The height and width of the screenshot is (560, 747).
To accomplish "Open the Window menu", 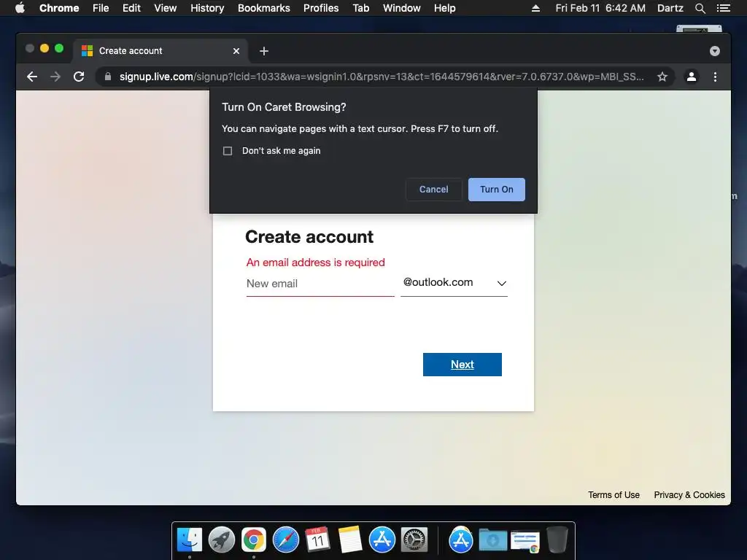I will coord(402,8).
